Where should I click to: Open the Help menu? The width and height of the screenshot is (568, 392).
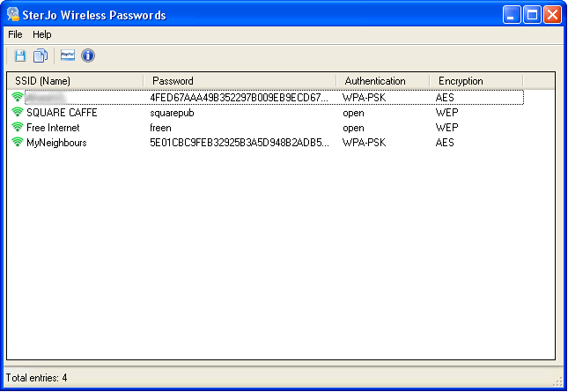(x=42, y=34)
